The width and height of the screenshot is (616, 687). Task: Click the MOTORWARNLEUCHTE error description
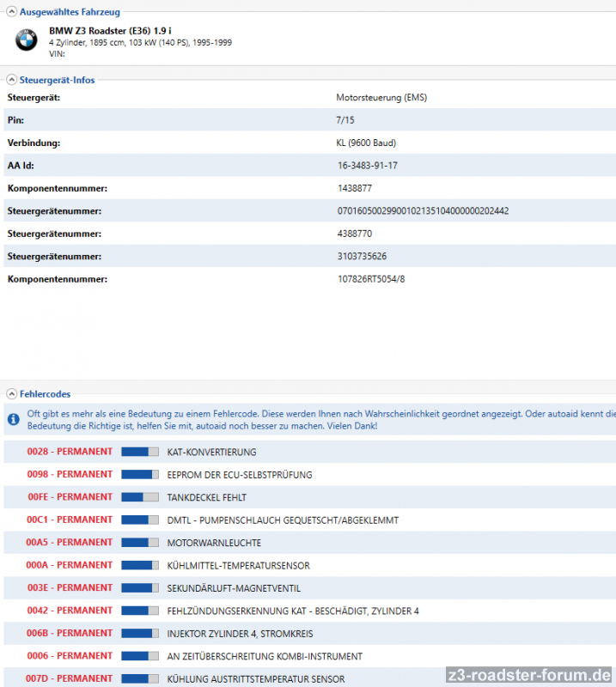214,543
